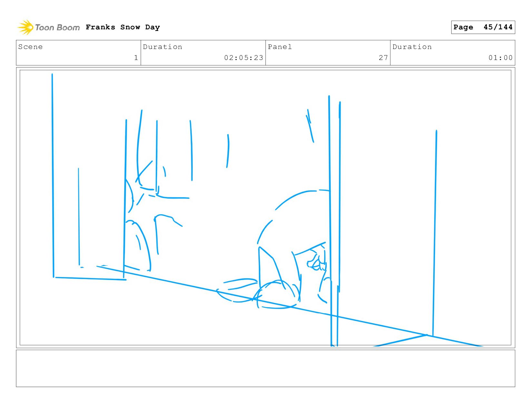This screenshot has height=411, width=532.
Task: Click the storyboard panel drawing thumbnail
Action: click(265, 208)
